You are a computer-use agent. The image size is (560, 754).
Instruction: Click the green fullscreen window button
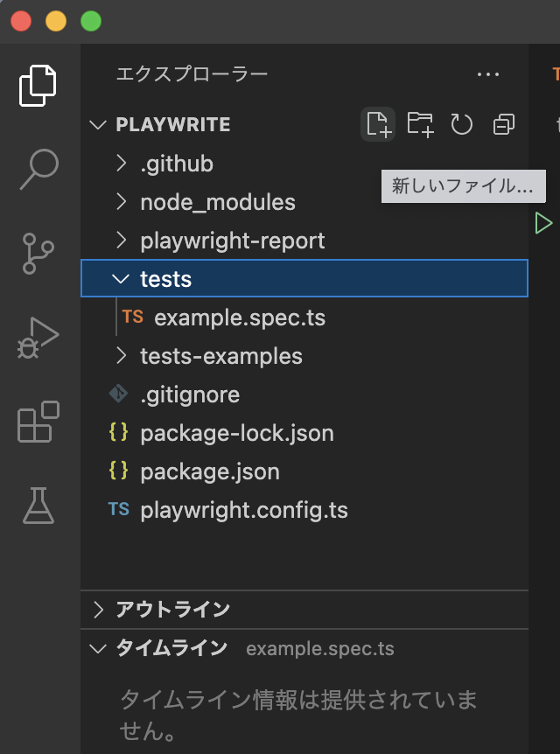click(91, 21)
